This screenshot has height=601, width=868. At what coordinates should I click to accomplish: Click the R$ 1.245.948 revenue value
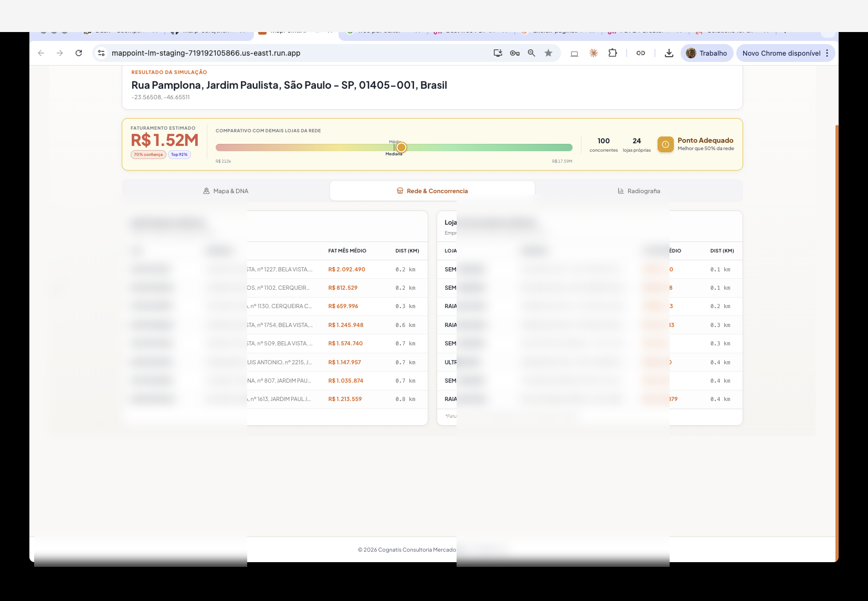pyautogui.click(x=346, y=325)
